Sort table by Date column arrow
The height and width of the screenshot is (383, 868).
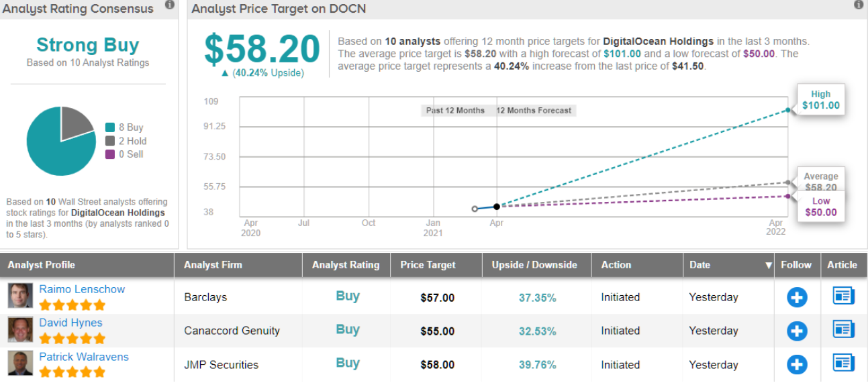pyautogui.click(x=769, y=266)
